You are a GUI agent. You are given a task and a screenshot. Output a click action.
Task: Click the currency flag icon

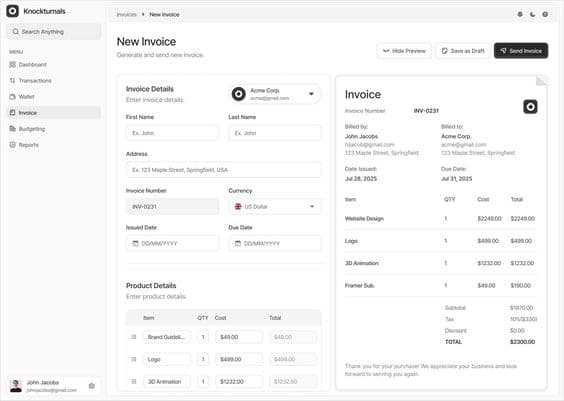[238, 206]
